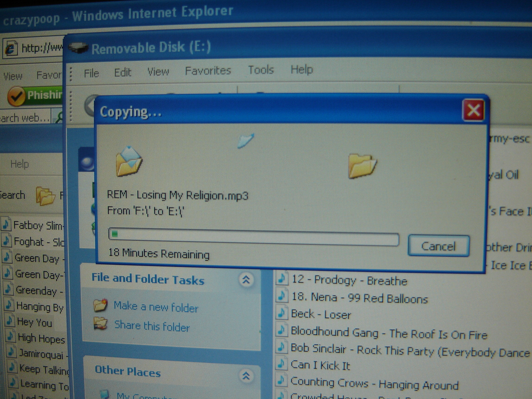Select Learning To file in background window
532x399 pixels.
tap(45, 385)
